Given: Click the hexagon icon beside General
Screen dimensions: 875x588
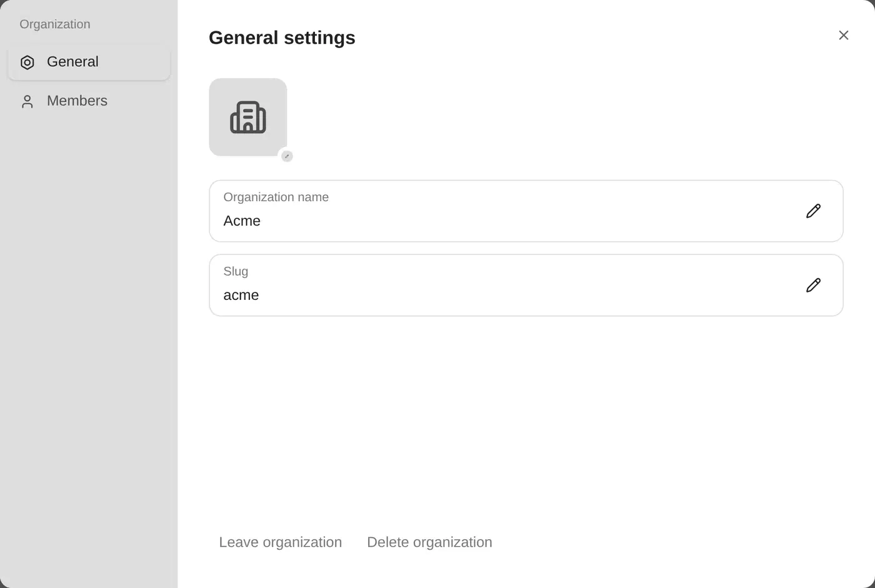Looking at the screenshot, I should tap(27, 62).
